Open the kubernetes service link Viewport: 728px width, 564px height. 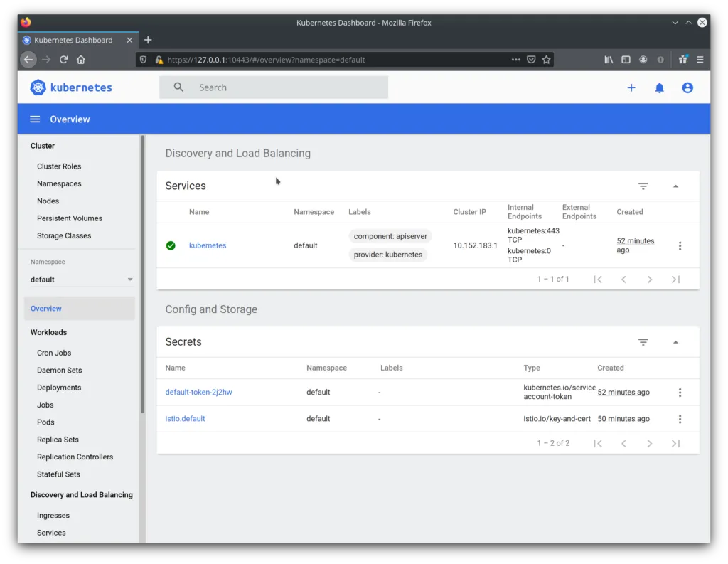point(208,245)
